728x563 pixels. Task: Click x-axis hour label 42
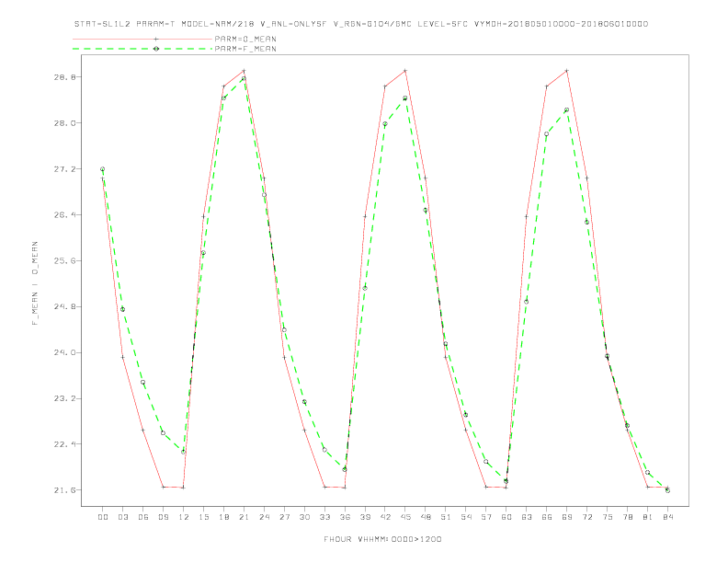click(x=385, y=517)
